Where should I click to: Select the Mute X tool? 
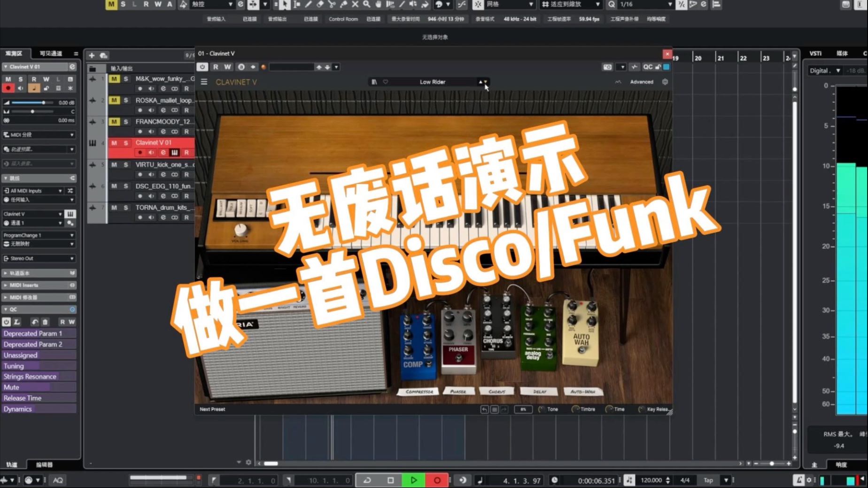point(355,4)
